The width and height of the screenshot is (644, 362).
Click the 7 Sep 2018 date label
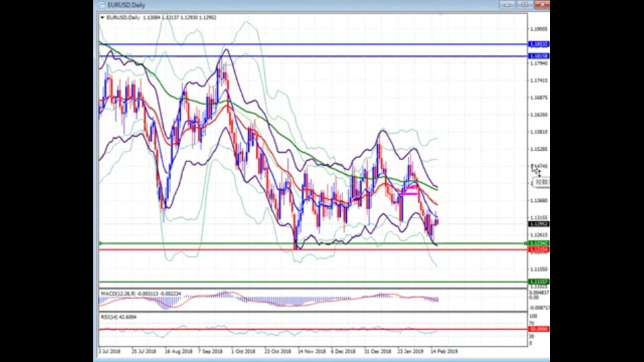tap(210, 352)
